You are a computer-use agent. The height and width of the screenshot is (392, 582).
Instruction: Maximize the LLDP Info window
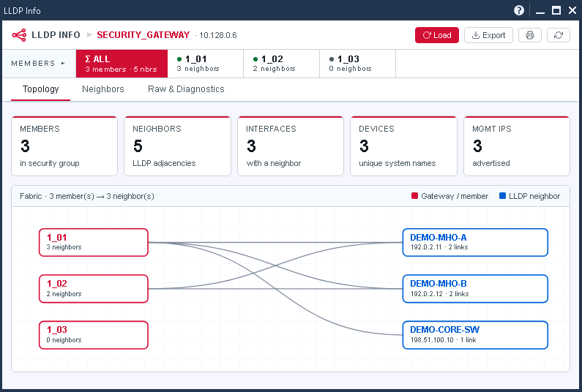(556, 10)
